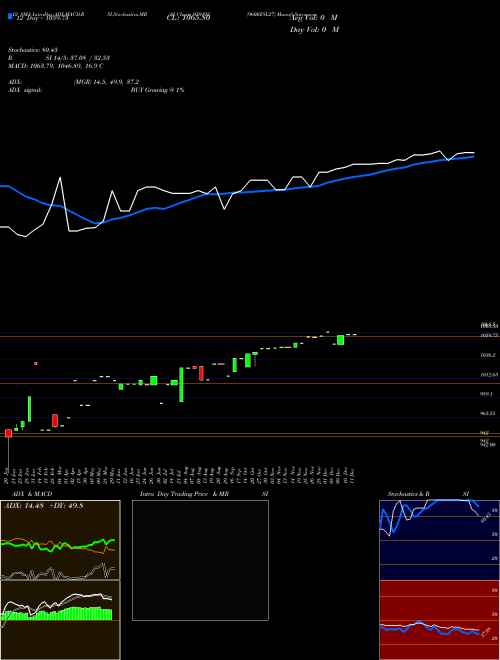Click the 965.55 price axis label

(488, 413)
